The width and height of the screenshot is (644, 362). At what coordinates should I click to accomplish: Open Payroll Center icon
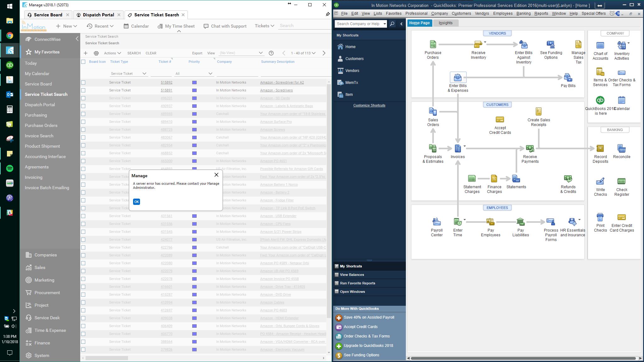[437, 222]
